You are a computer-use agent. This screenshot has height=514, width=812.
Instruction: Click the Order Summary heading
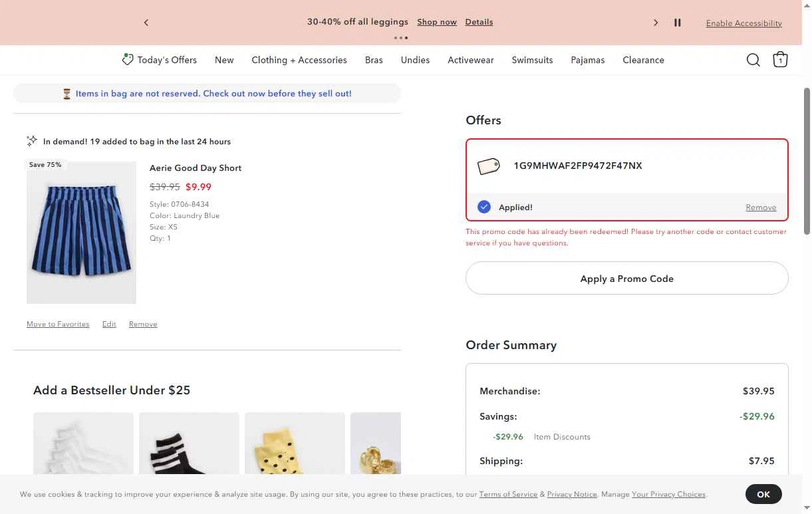511,345
